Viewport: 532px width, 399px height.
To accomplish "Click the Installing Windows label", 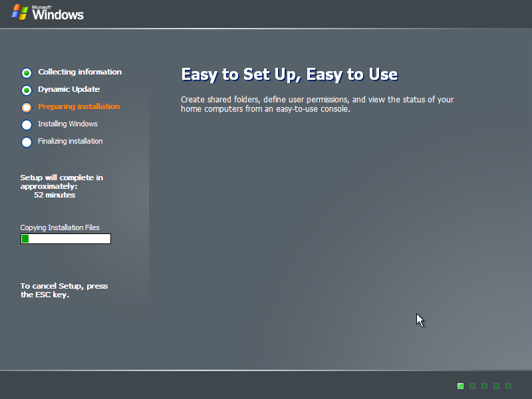I will [x=68, y=124].
